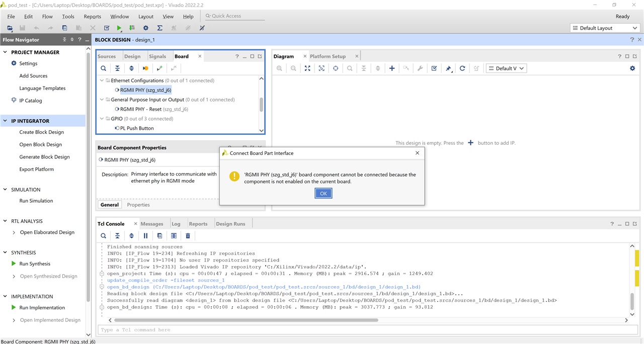Switch to the Sources tab
Screen dimensions: 644x344
[107, 56]
